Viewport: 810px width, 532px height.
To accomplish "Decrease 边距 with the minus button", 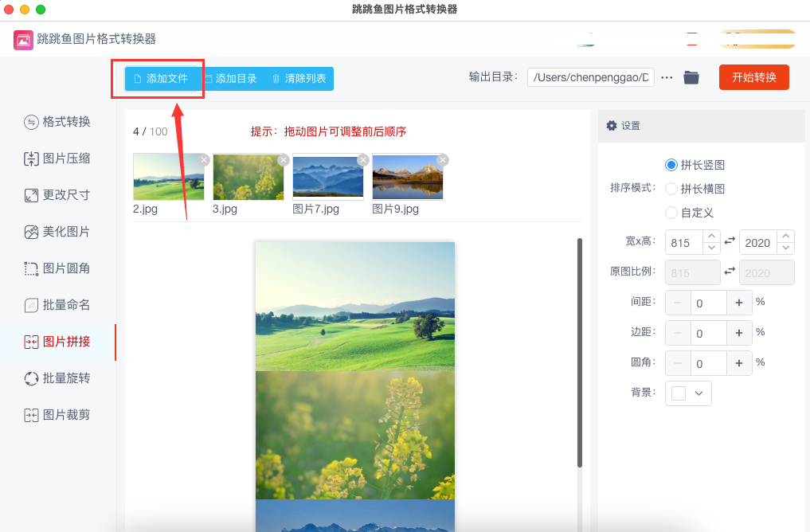I will tap(679, 333).
